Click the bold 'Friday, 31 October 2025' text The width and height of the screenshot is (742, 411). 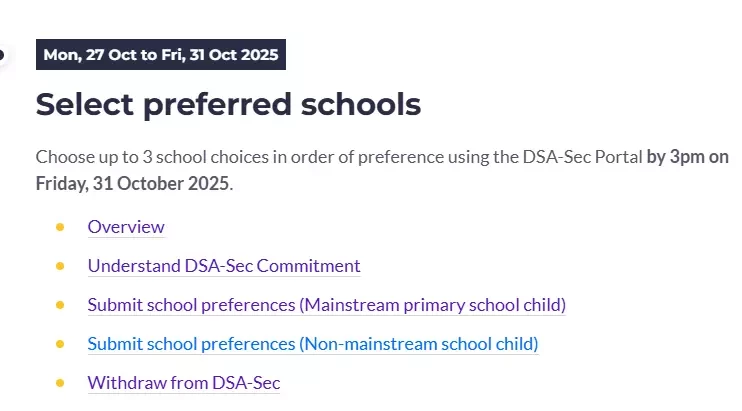click(132, 184)
